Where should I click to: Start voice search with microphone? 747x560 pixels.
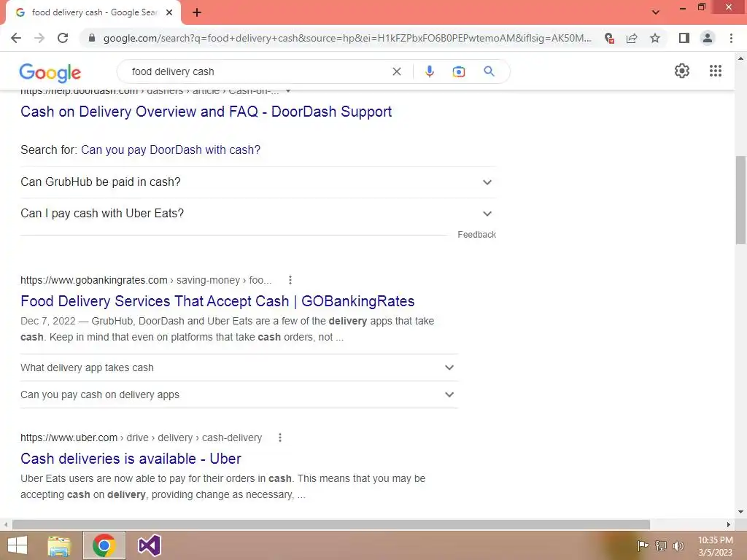pos(429,71)
